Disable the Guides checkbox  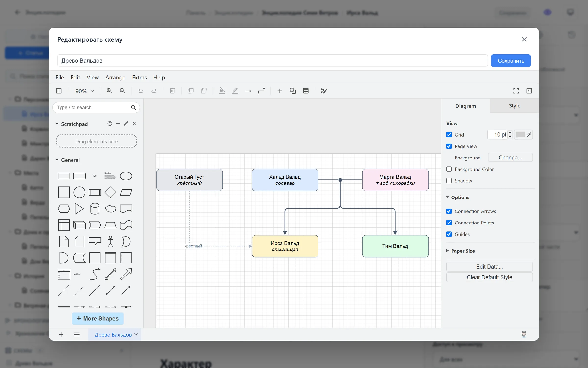click(x=449, y=234)
